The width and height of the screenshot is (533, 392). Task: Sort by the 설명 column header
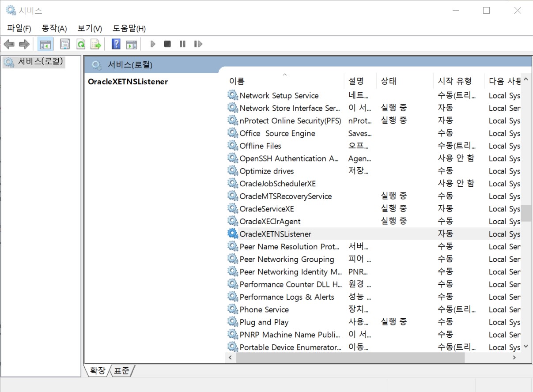360,81
